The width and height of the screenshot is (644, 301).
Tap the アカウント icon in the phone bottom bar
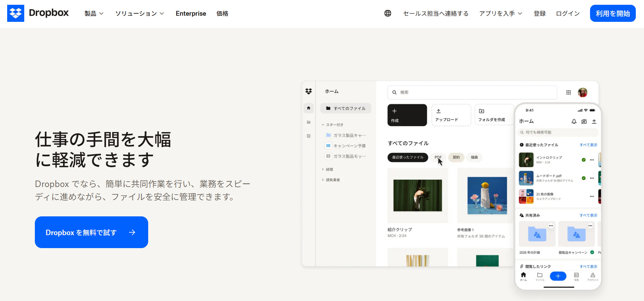coord(593,276)
